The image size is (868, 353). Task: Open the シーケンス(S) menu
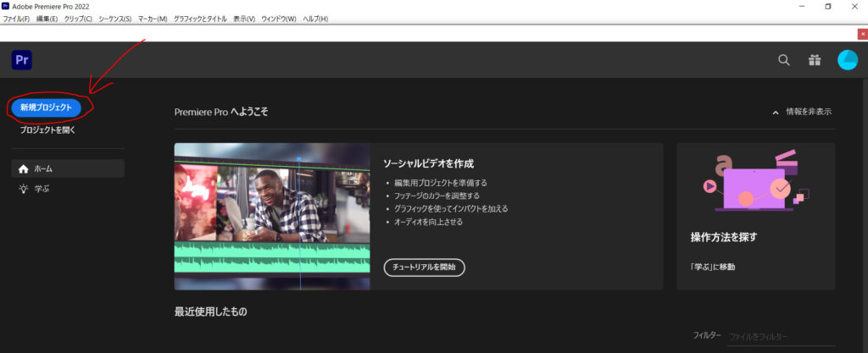(115, 19)
